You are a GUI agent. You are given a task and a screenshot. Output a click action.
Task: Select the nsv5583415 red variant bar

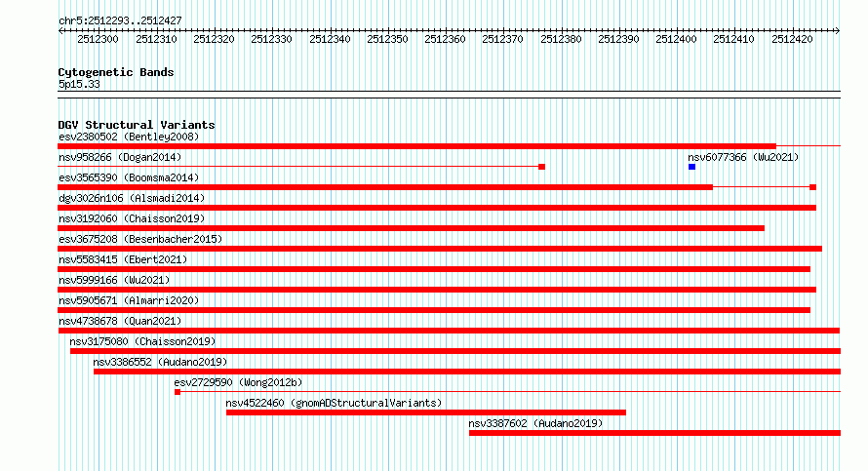tap(434, 269)
